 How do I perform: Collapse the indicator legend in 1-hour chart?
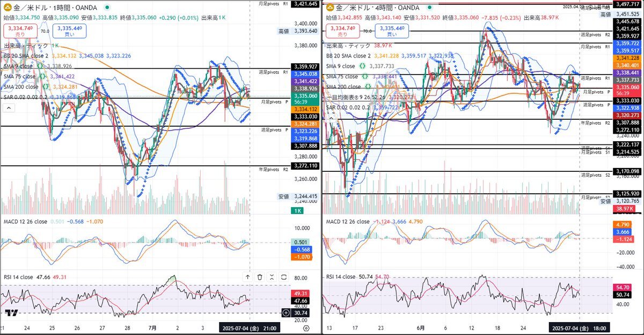[x=8, y=108]
